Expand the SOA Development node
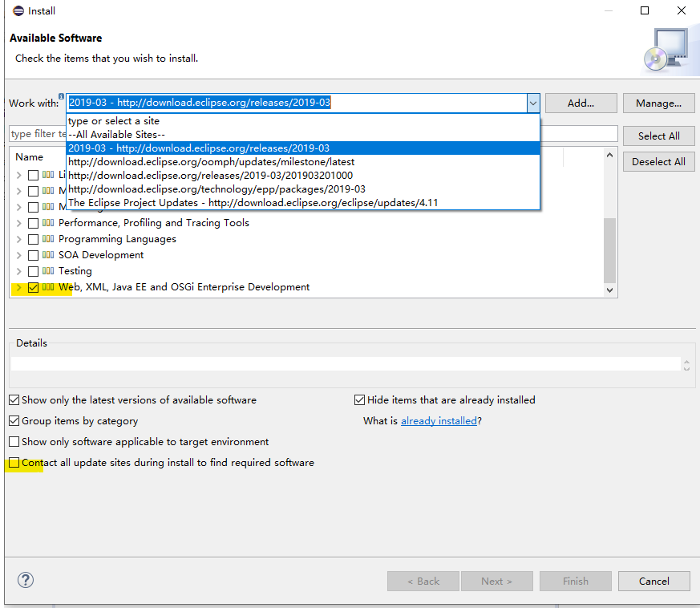Image resolution: width=700 pixels, height=608 pixels. (18, 255)
